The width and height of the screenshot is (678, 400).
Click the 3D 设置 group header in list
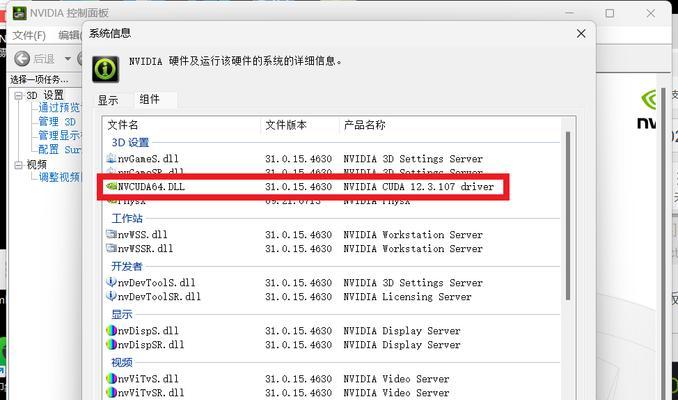pyautogui.click(x=130, y=142)
